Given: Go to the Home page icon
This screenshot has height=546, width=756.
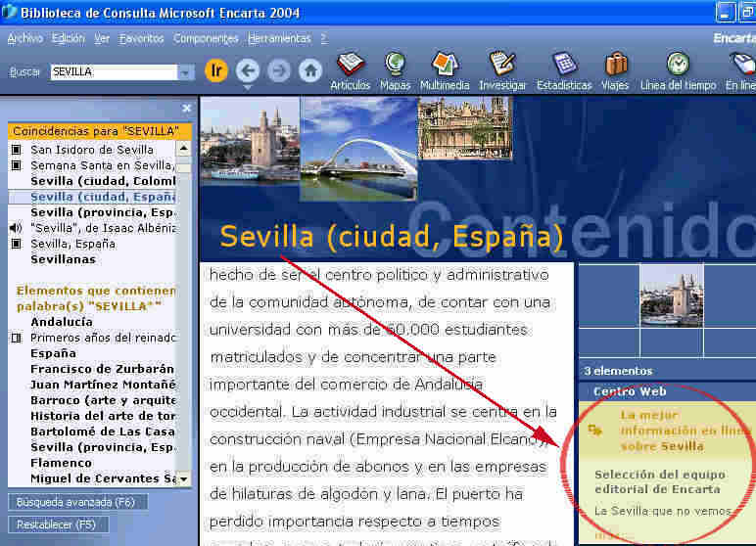Looking at the screenshot, I should click(x=310, y=70).
